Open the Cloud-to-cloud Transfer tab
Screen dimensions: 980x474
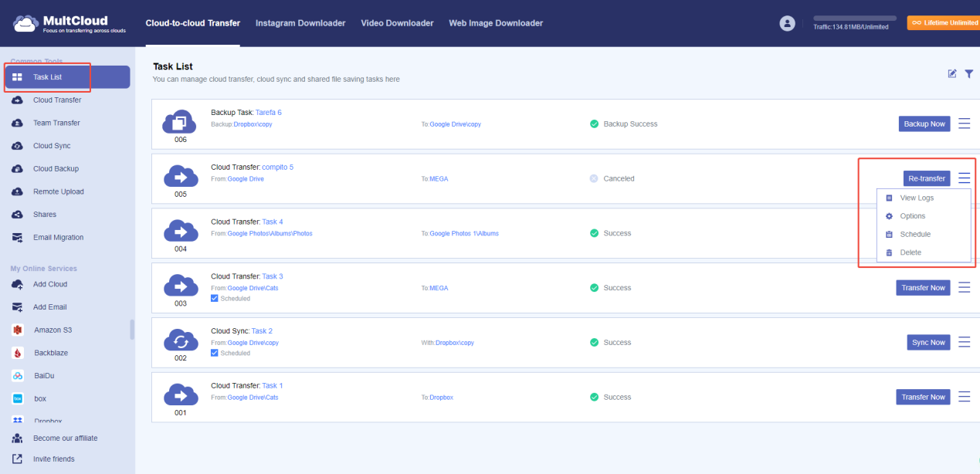(192, 23)
